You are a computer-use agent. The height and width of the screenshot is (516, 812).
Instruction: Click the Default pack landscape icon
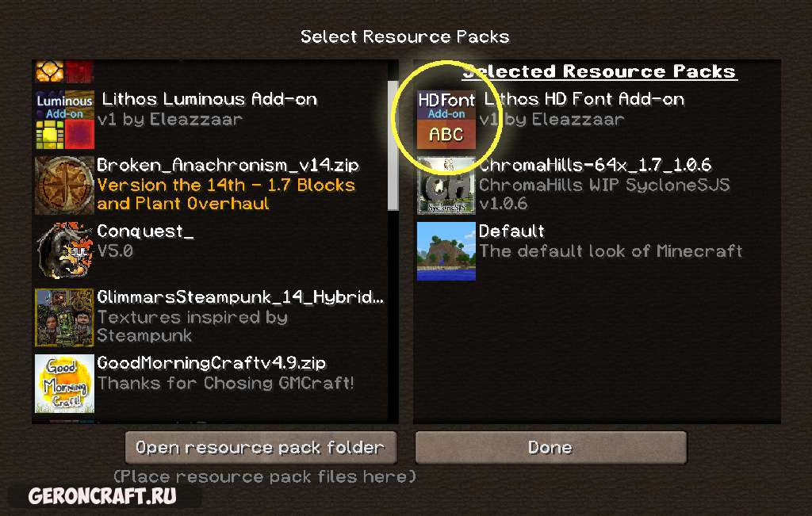coord(446,251)
